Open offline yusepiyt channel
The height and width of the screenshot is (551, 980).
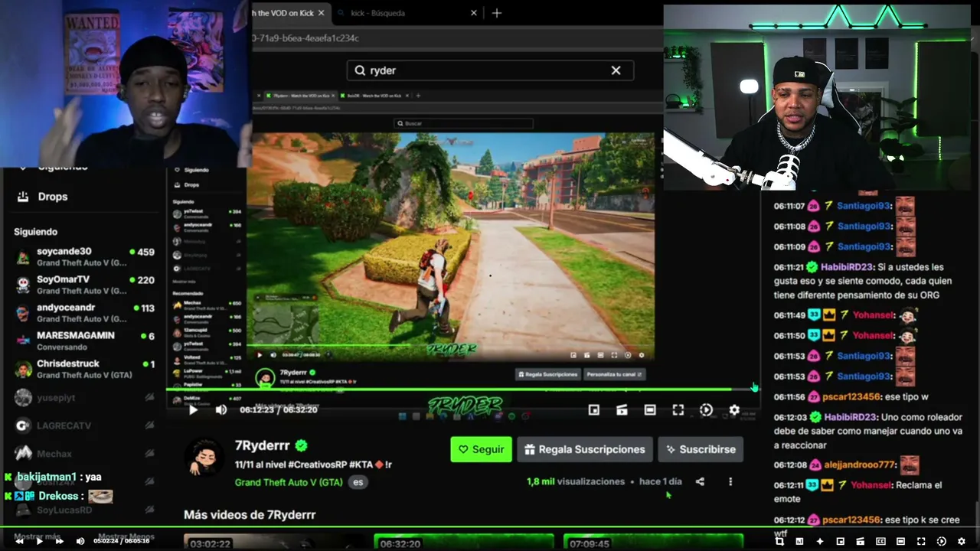84,398
